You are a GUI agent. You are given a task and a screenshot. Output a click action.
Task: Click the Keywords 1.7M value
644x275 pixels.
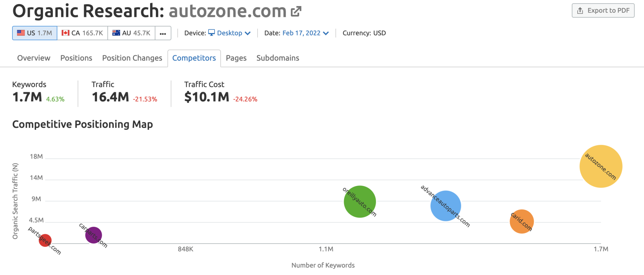coord(27,97)
